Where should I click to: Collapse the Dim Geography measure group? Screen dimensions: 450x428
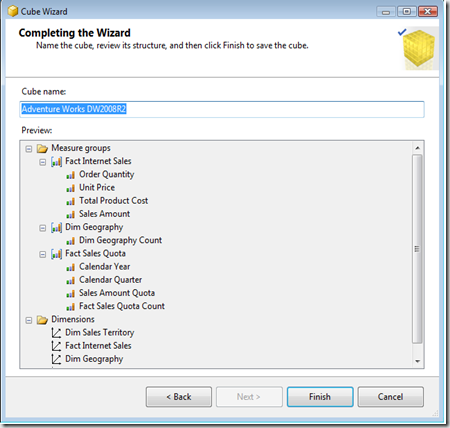point(42,228)
